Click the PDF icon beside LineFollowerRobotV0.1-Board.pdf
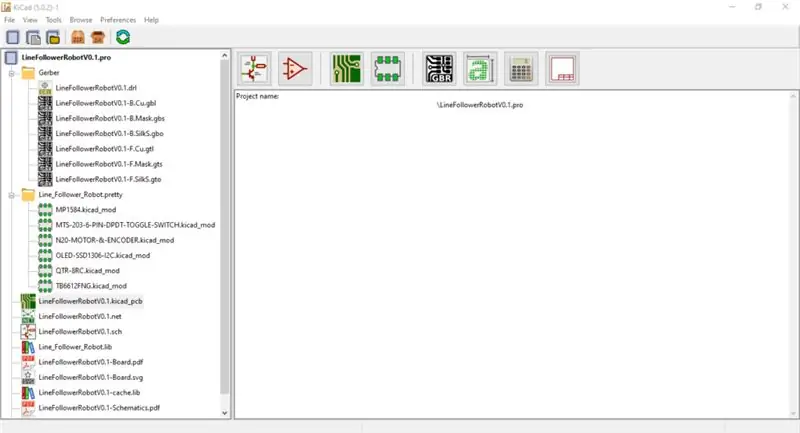The width and height of the screenshot is (800, 433). (x=28, y=362)
